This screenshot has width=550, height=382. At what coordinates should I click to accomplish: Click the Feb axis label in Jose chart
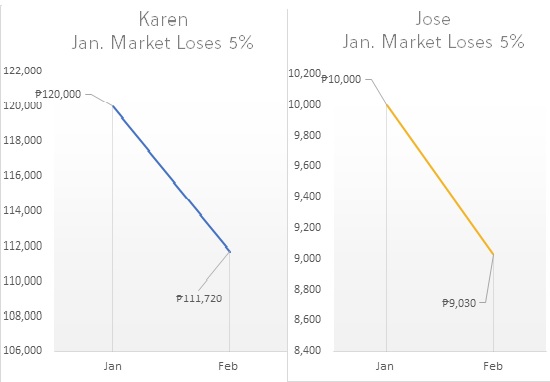493,366
